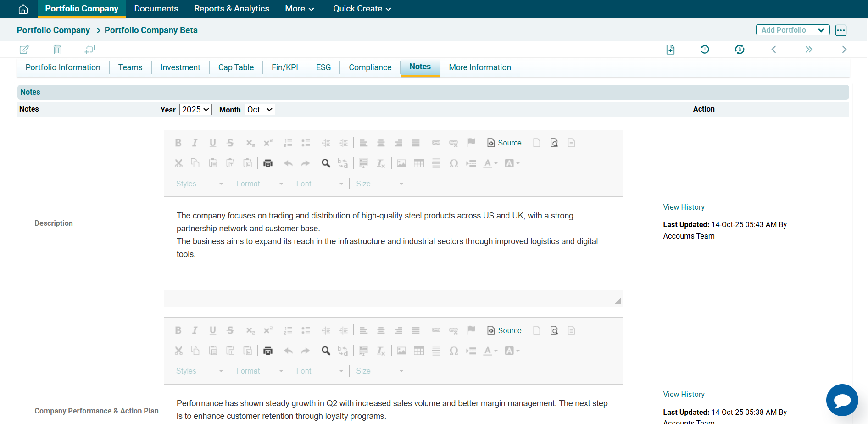
Task: Click the trash delete icon
Action: 57,49
